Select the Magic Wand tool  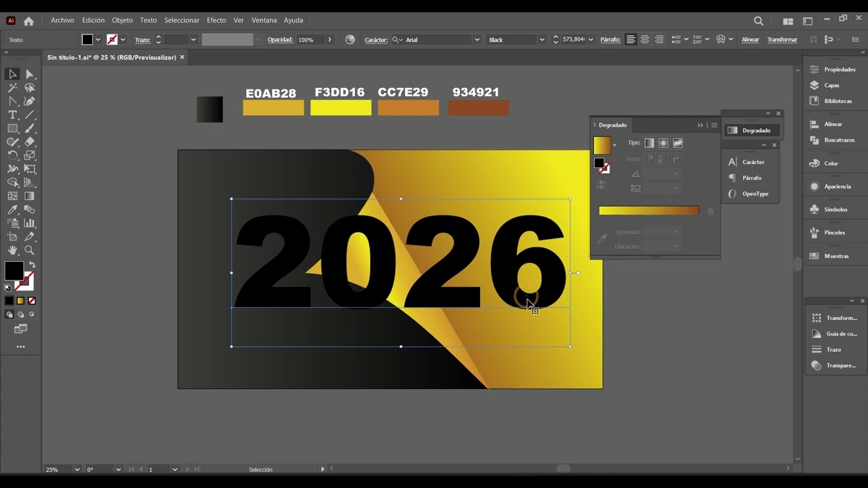click(x=12, y=87)
